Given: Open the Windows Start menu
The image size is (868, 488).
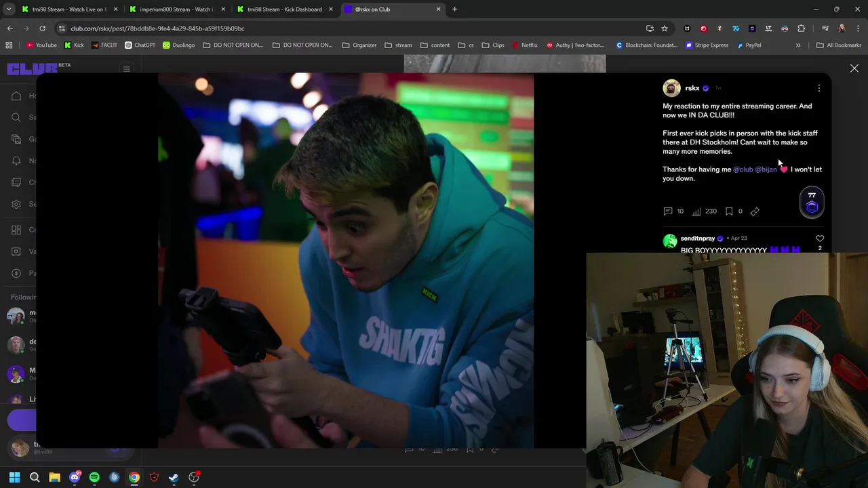Looking at the screenshot, I should [x=14, y=477].
